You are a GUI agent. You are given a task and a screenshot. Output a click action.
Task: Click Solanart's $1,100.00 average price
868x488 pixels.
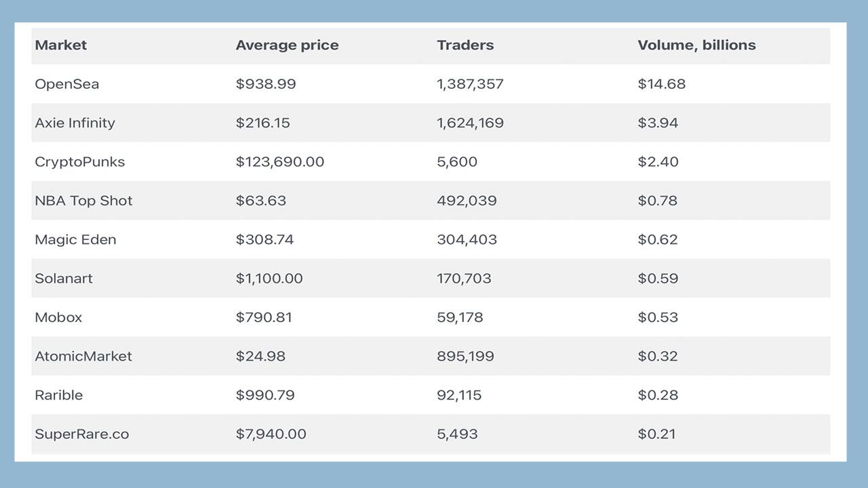point(269,279)
